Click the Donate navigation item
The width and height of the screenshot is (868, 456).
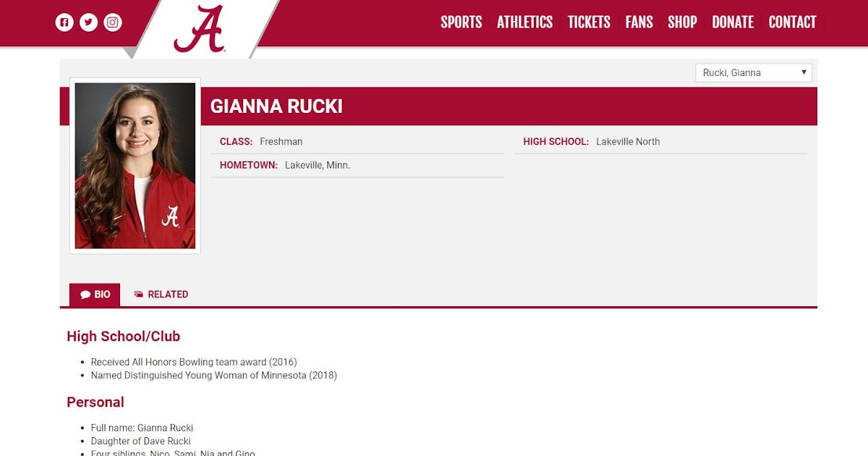tap(733, 22)
